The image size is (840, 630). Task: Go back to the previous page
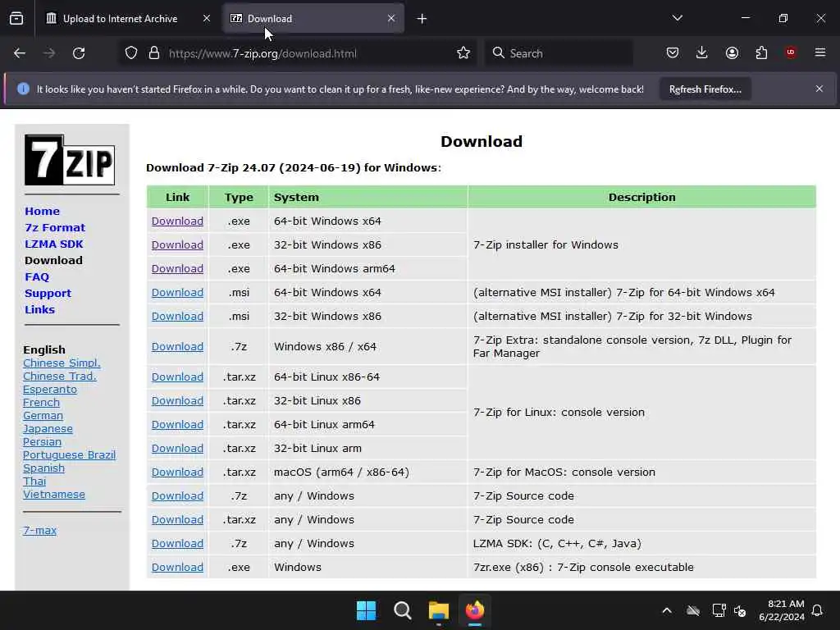tap(20, 53)
